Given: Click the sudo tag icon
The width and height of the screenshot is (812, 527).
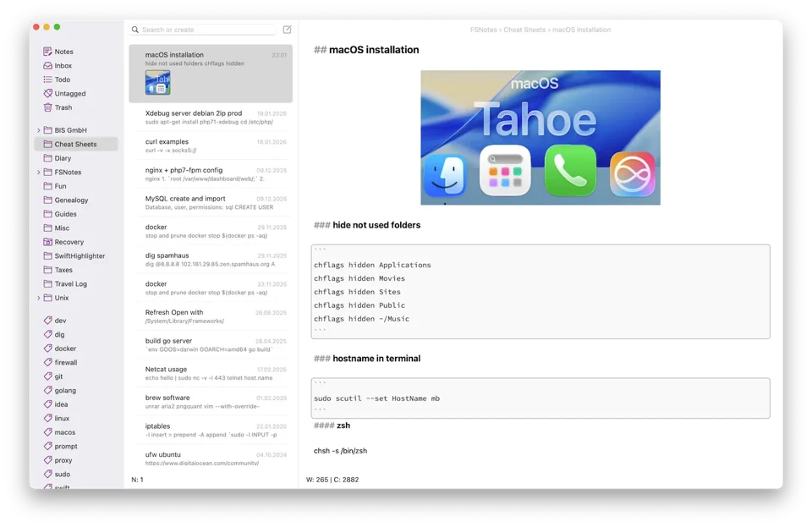Looking at the screenshot, I should point(47,475).
